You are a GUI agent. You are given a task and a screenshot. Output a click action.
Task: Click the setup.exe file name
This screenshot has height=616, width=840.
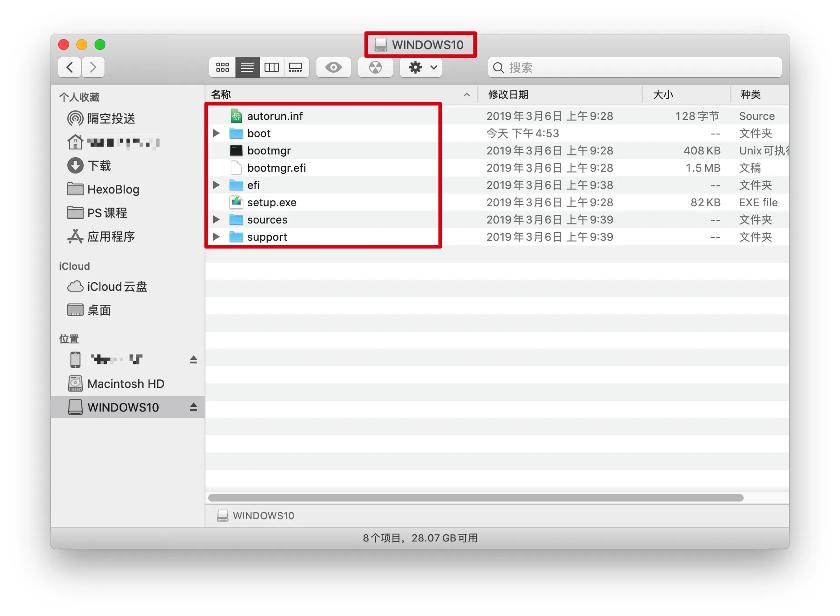click(272, 202)
